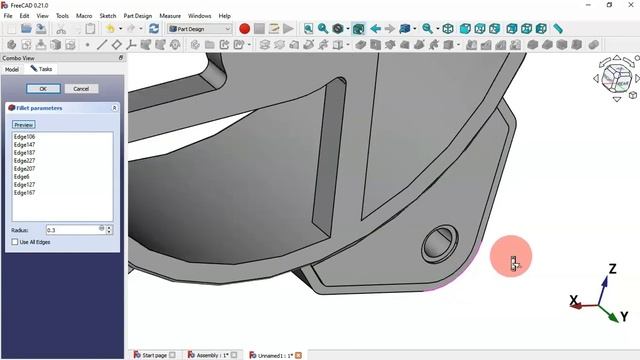Create a datum point
The height and width of the screenshot is (360, 640).
point(87,44)
